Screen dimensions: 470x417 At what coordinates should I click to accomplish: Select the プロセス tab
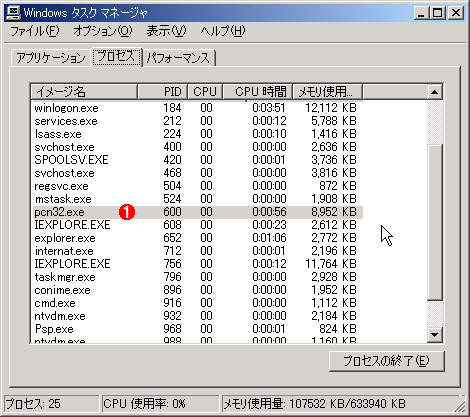point(116,56)
